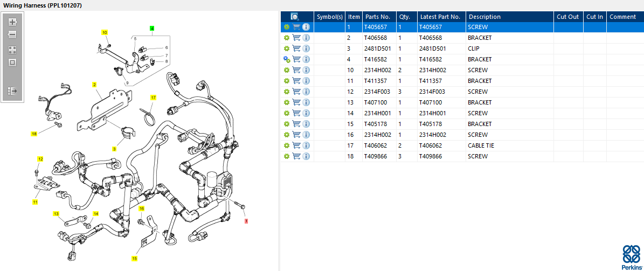Add 2314H001 SCREW to cart
644x271 pixels.
296,113
